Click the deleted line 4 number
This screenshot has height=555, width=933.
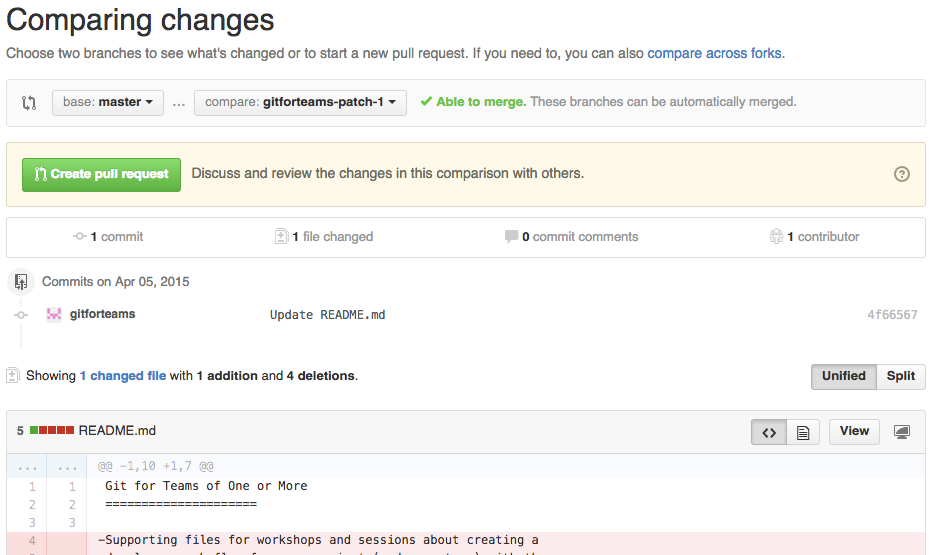coord(32,541)
